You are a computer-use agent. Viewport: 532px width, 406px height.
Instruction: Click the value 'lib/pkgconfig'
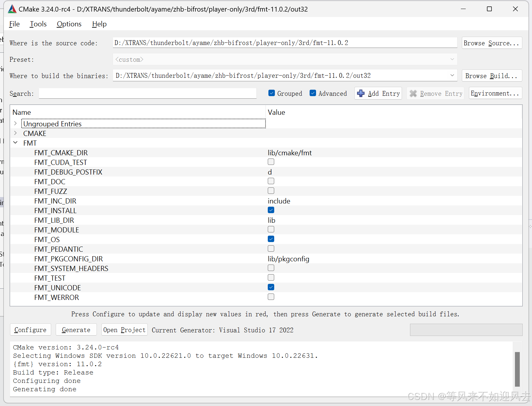pos(288,259)
